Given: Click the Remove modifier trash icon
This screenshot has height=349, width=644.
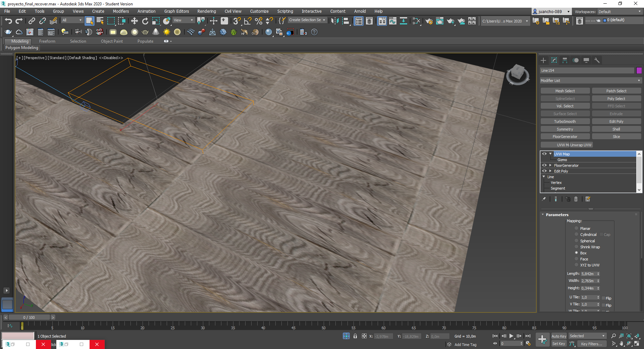Looking at the screenshot, I should tap(576, 199).
